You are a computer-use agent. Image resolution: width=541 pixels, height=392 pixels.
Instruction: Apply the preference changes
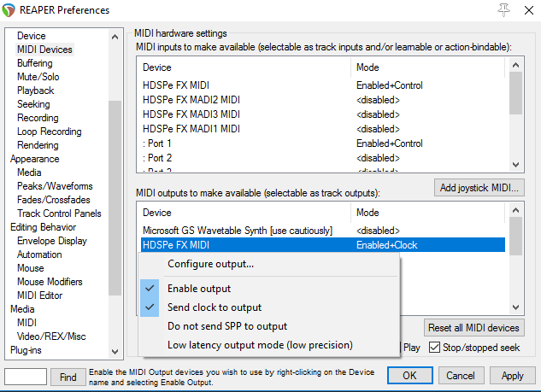tap(512, 376)
